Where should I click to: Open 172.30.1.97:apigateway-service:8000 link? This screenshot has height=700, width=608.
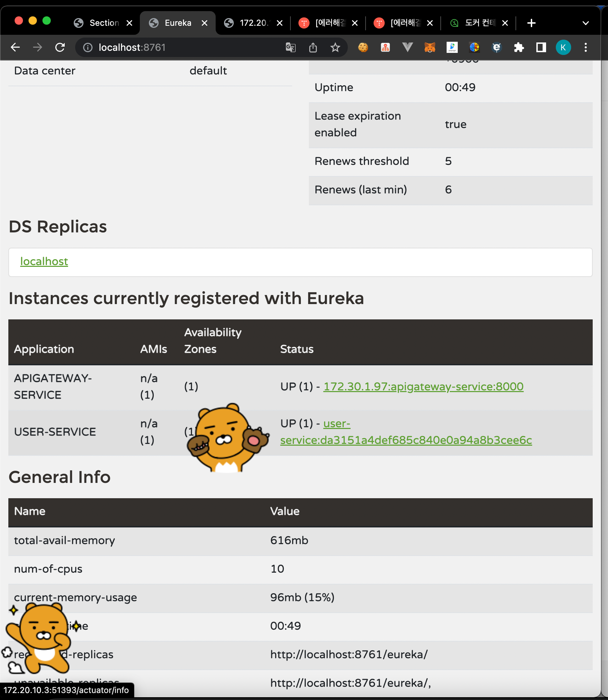click(423, 387)
